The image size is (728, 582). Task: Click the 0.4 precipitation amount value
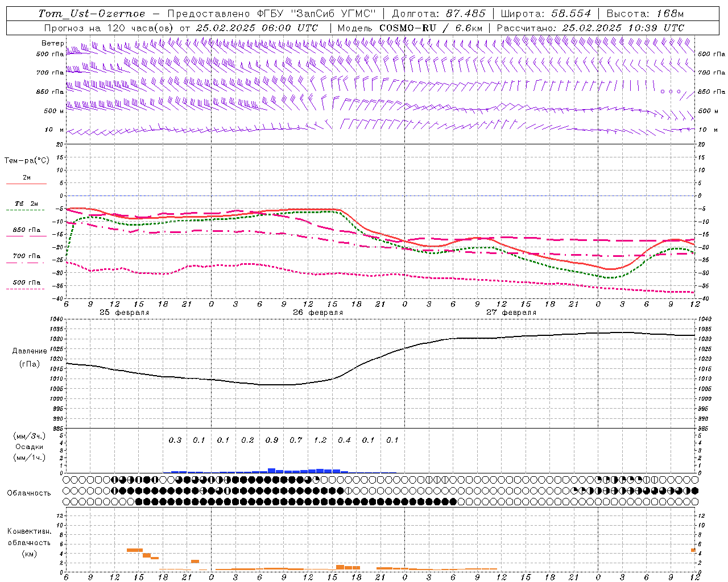pos(344,440)
